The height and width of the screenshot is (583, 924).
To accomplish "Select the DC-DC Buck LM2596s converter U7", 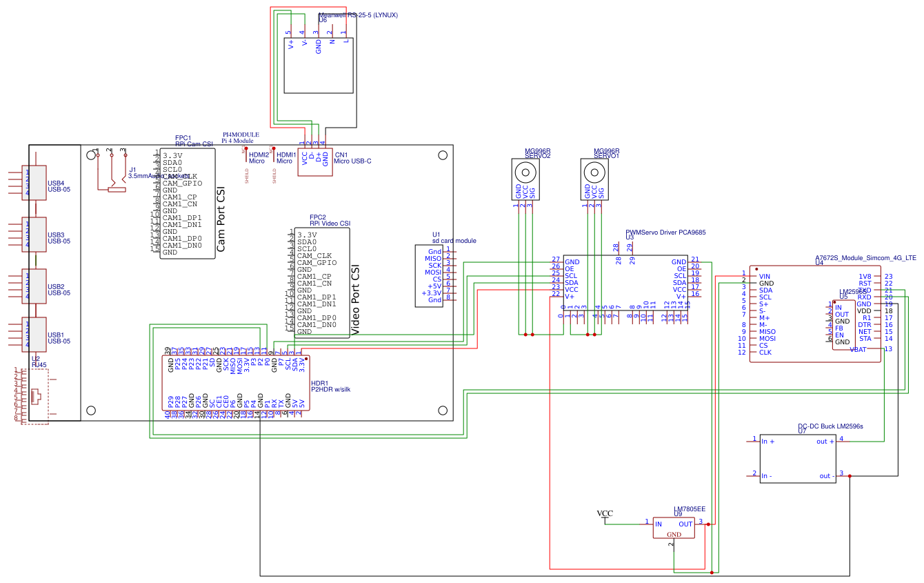I will pos(798,457).
